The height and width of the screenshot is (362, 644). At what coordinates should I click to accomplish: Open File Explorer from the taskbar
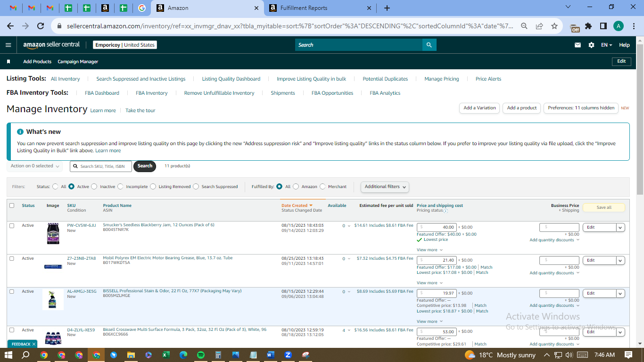[131, 355]
